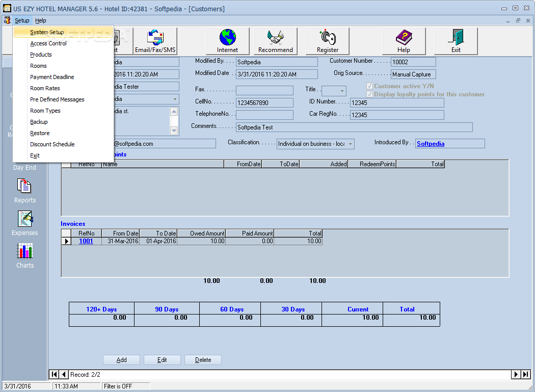Click the Filter is OFF status text
This screenshot has height=392, width=535.
tap(118, 386)
